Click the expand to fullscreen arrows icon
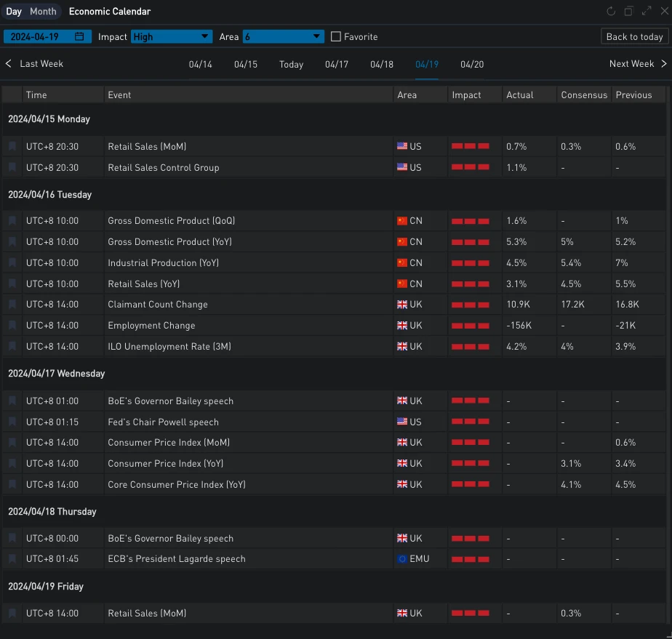Viewport: 672px width, 639px height. (647, 12)
